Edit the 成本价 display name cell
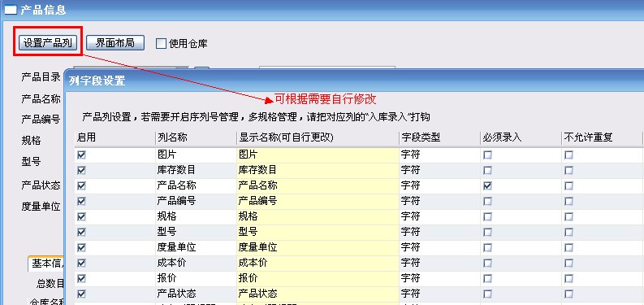Image resolution: width=644 pixels, height=305 pixels. point(318,263)
